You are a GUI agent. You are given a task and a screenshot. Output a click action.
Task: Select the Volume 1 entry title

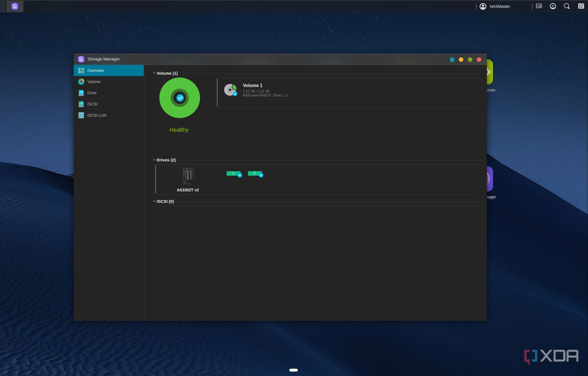[252, 86]
